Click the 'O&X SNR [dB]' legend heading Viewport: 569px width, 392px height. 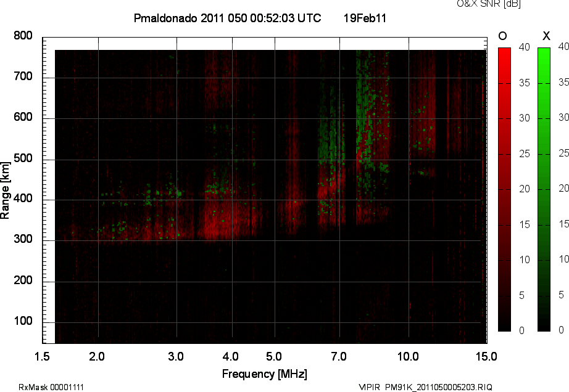(x=489, y=4)
